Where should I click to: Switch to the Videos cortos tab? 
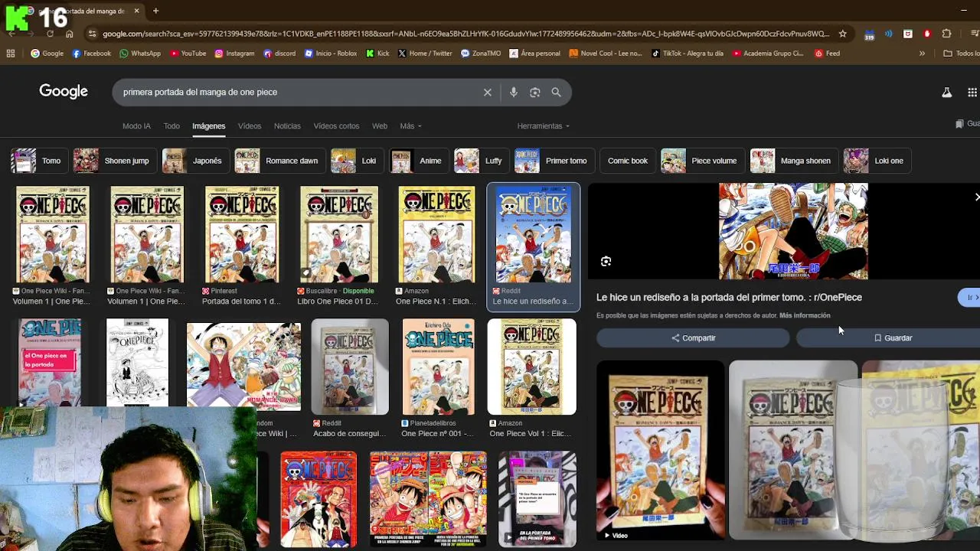336,126
